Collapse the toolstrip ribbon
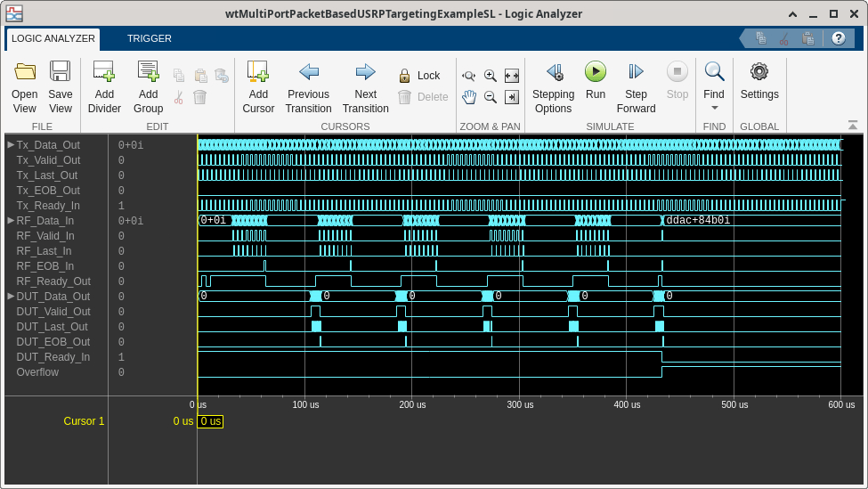868x489 pixels. tap(853, 126)
